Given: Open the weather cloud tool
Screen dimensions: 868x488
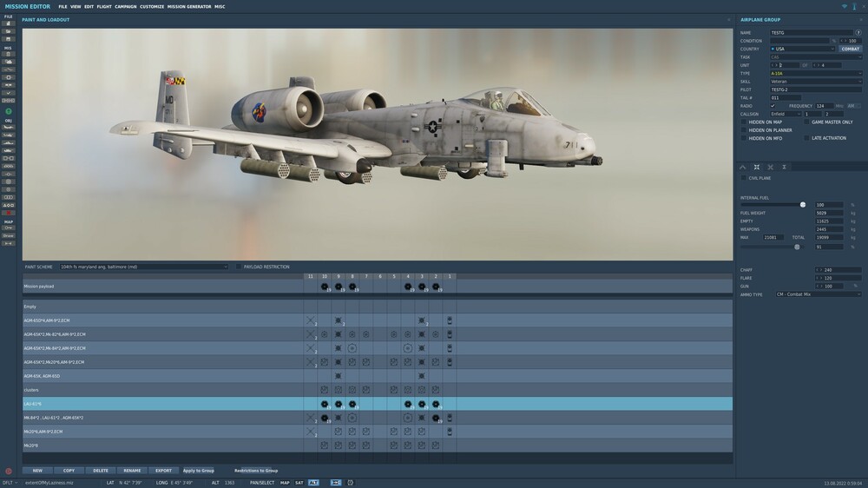Looking at the screenshot, I should (9, 62).
